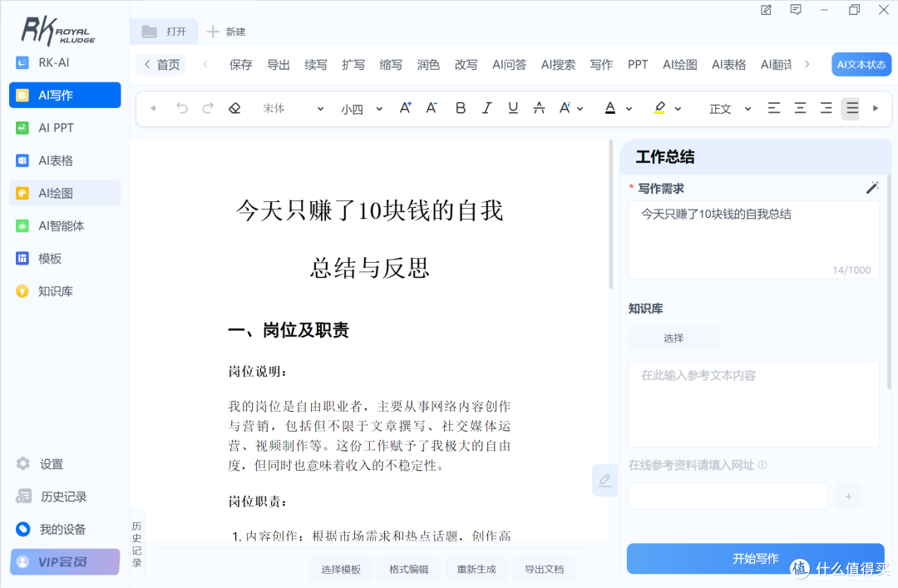
Task: Toggle justify alignment
Action: (852, 108)
